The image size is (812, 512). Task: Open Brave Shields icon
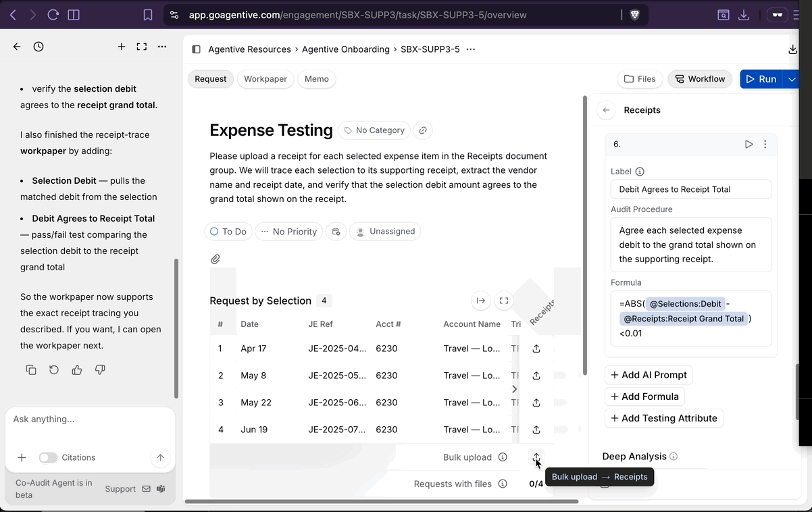click(634, 15)
